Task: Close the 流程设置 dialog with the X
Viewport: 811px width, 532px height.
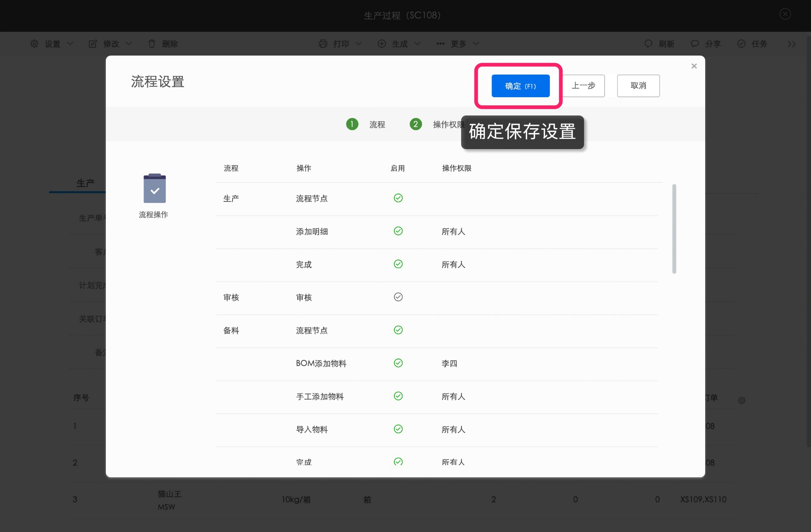Action: pyautogui.click(x=694, y=66)
